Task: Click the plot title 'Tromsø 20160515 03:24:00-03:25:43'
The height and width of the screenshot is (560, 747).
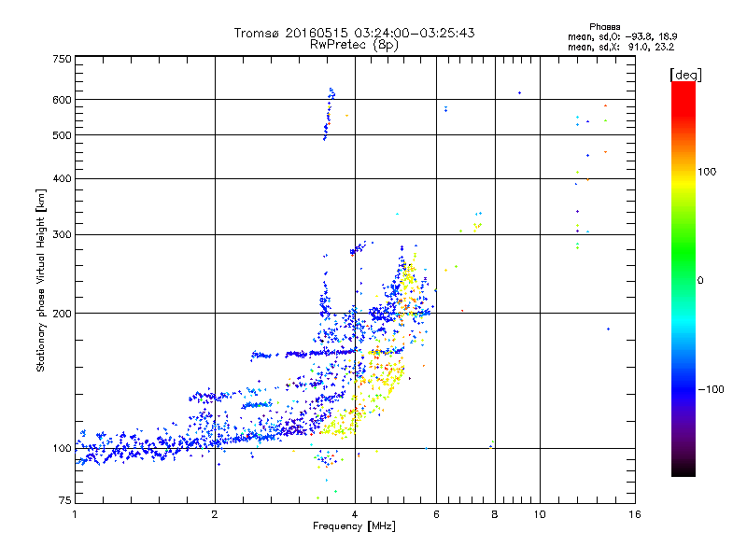Action: (x=354, y=33)
